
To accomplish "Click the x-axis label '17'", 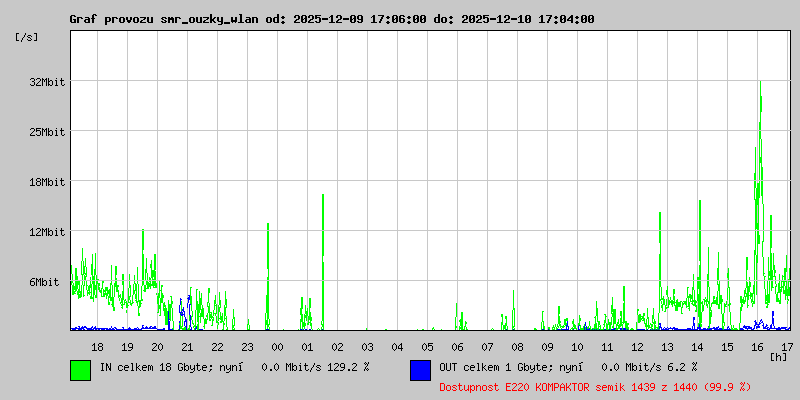I will pos(787,347).
